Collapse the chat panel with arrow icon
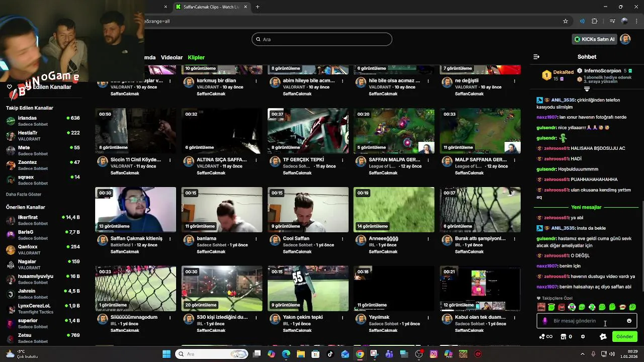This screenshot has height=362, width=644. [536, 57]
